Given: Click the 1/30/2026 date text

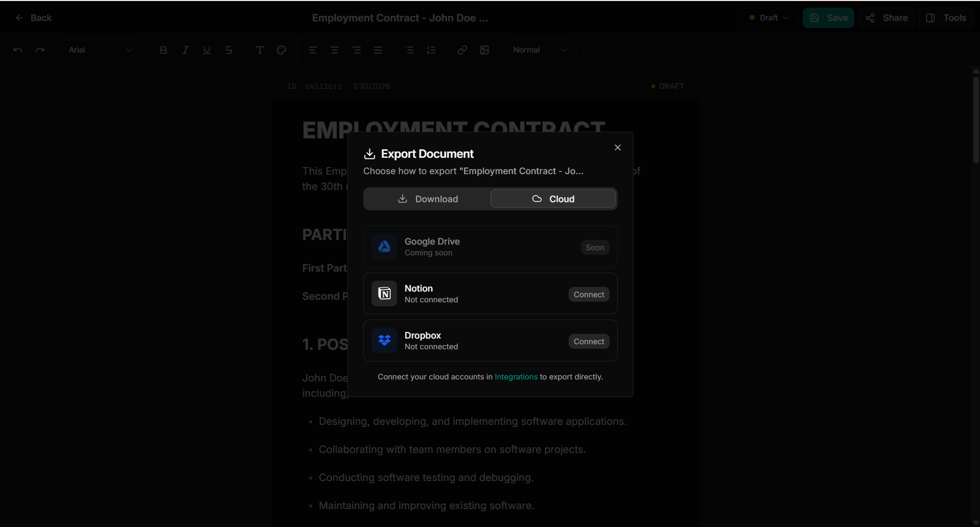Looking at the screenshot, I should [x=371, y=86].
